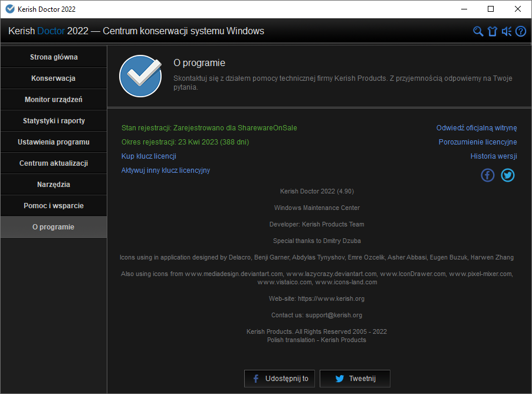Click the Special thanks to Dmitry Dzuba line
Viewport: 532px width, 394px height.
point(317,241)
